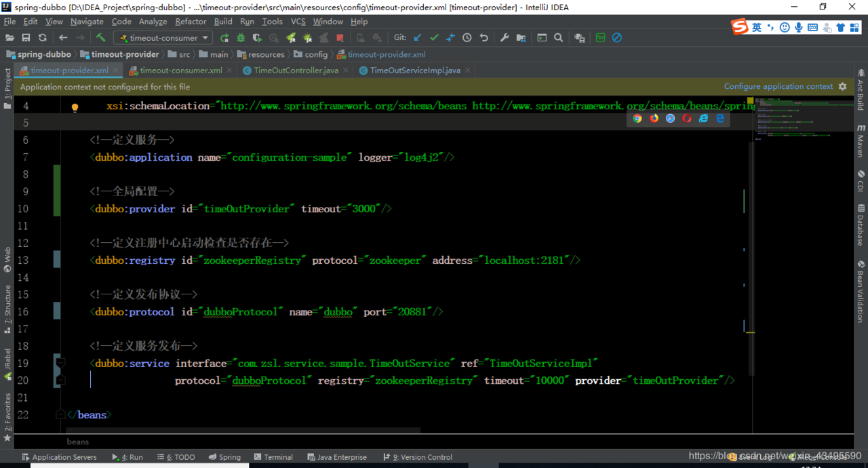868x468 pixels.
Task: Click config in the breadcrumb path
Action: pyautogui.click(x=311, y=54)
